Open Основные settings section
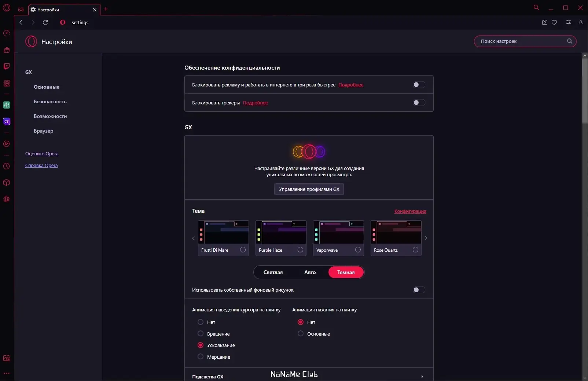The width and height of the screenshot is (588, 381). [47, 87]
